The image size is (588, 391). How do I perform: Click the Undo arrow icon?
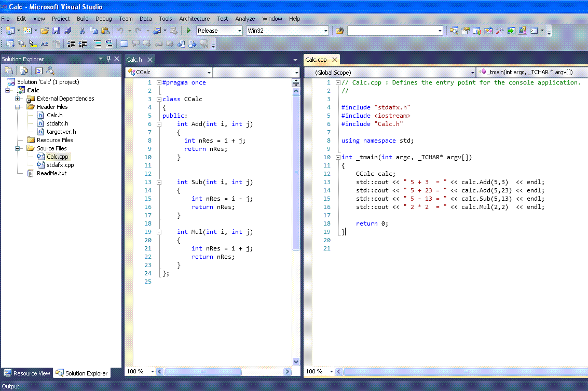click(120, 31)
